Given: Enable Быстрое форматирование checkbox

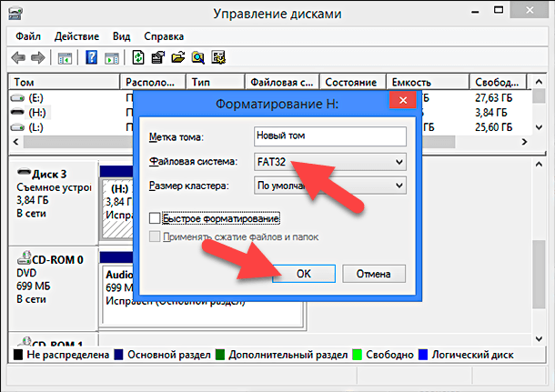Looking at the screenshot, I should click(155, 218).
